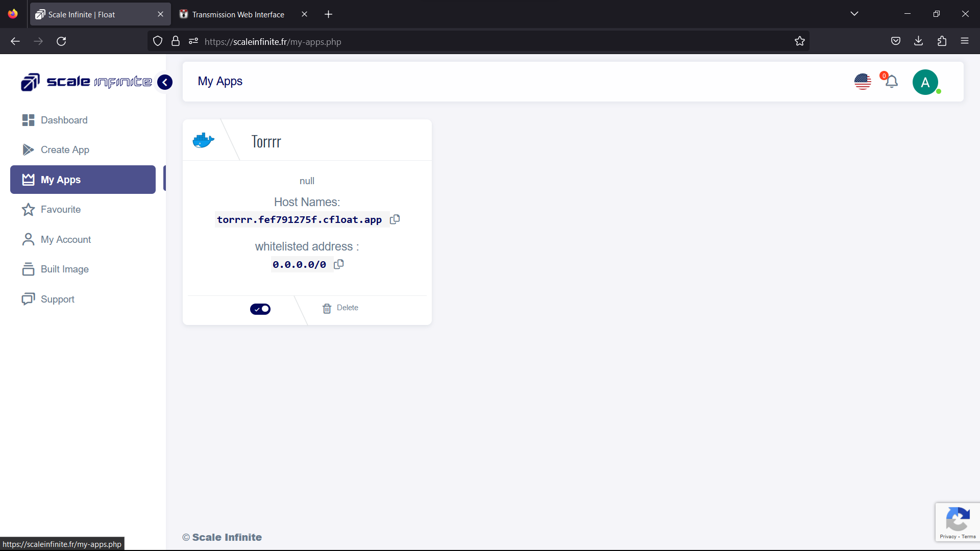
Task: Save page to Pocket
Action: (896, 41)
